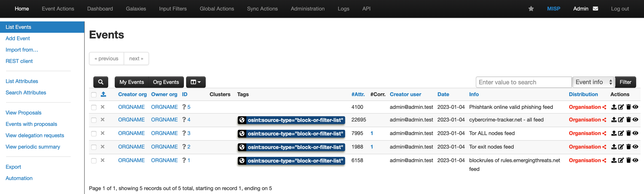Click the Enter value to search field
The width and height of the screenshot is (644, 194).
pos(523,82)
